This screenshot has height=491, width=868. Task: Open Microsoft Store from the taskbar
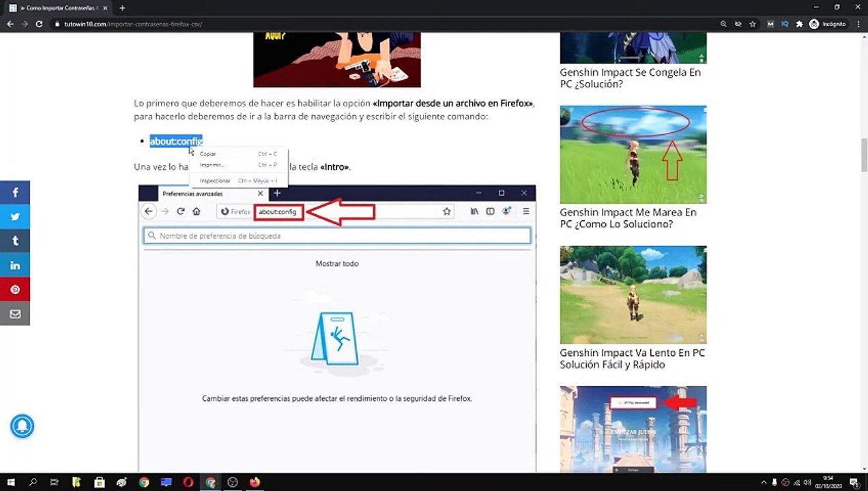100,482
